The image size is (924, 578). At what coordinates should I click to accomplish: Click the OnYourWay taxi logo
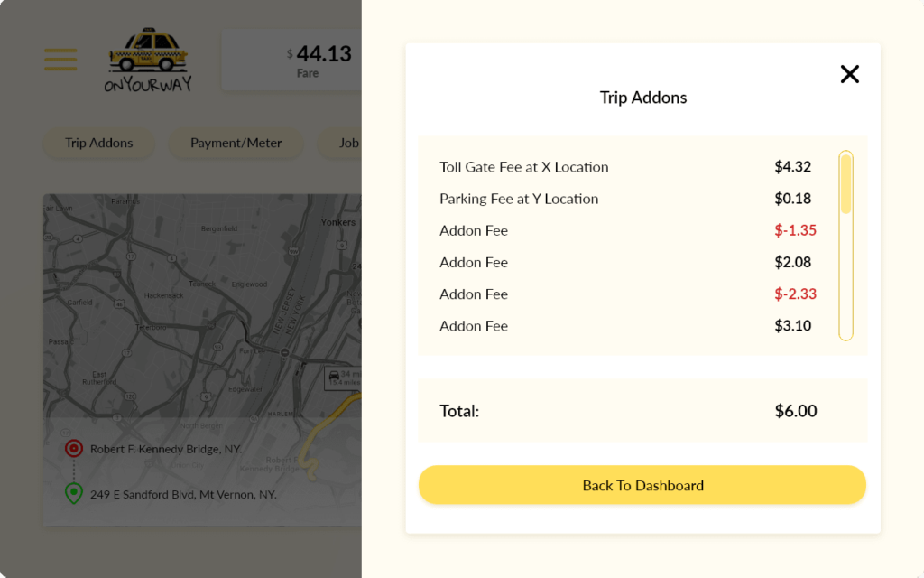(x=148, y=60)
